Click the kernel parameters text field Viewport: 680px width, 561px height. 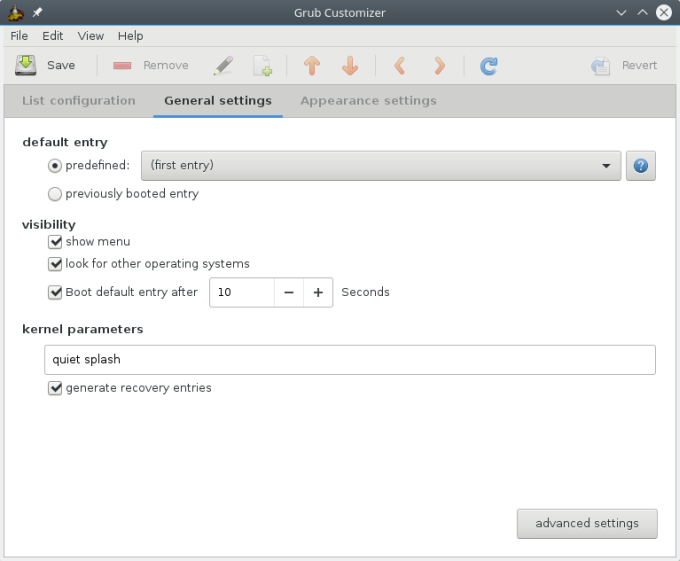350,360
